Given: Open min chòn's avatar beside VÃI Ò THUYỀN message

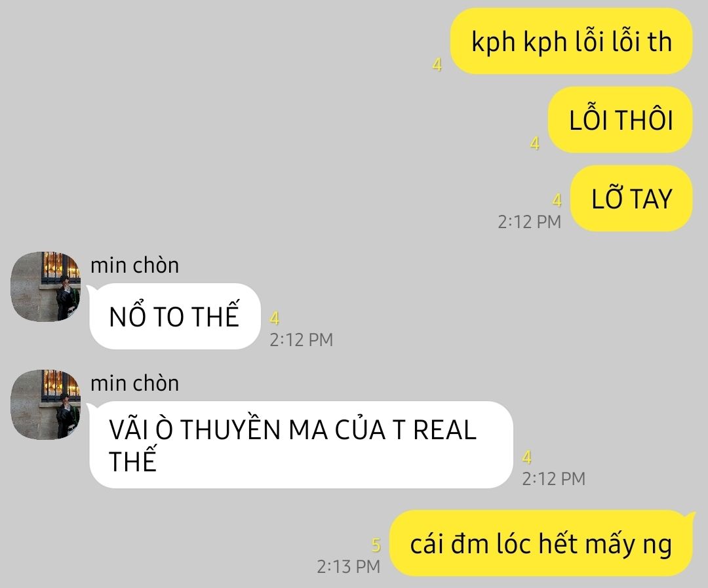Looking at the screenshot, I should point(45,404).
